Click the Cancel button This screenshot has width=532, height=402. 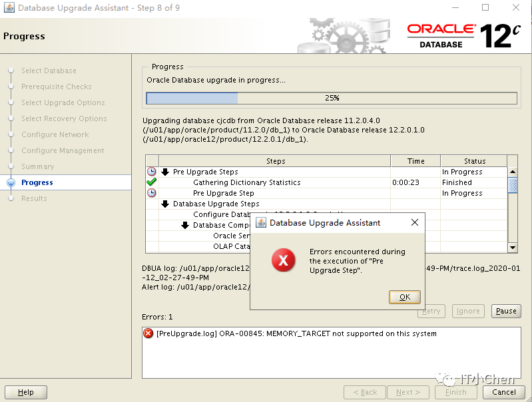[x=504, y=392]
